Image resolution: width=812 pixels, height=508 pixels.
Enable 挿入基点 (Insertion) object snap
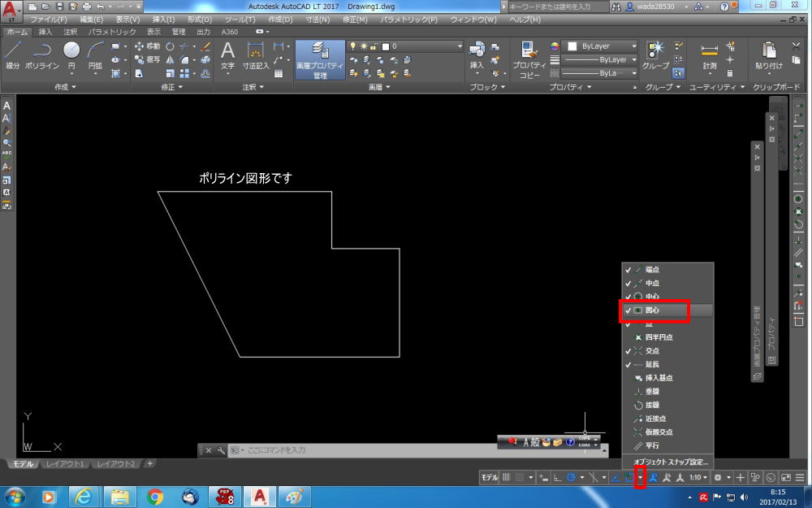coord(667,378)
